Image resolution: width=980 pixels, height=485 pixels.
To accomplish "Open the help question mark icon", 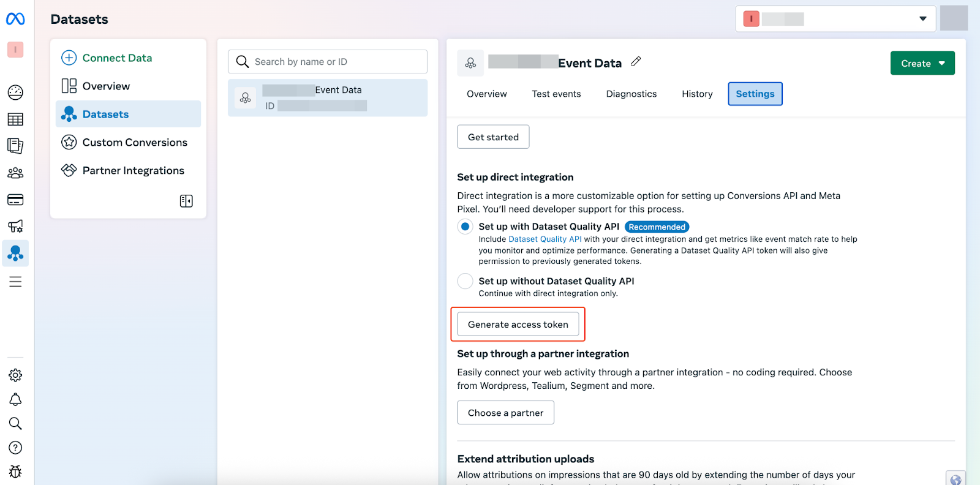I will pyautogui.click(x=15, y=448).
